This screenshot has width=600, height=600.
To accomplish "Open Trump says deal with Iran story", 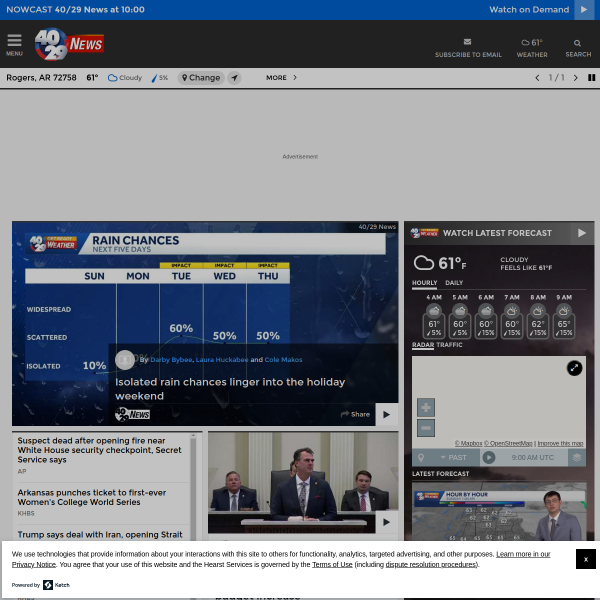I will pos(100,535).
